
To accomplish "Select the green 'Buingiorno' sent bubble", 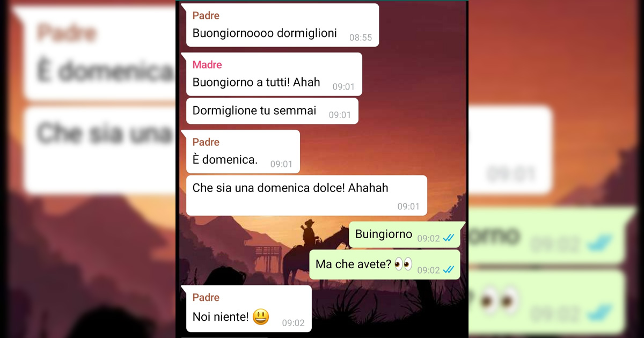I will [x=405, y=234].
